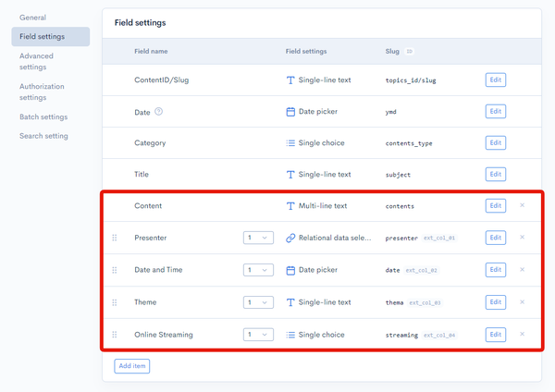Image resolution: width=555 pixels, height=392 pixels.
Task: Grab the drag handle for Date and Time
Action: 115,270
